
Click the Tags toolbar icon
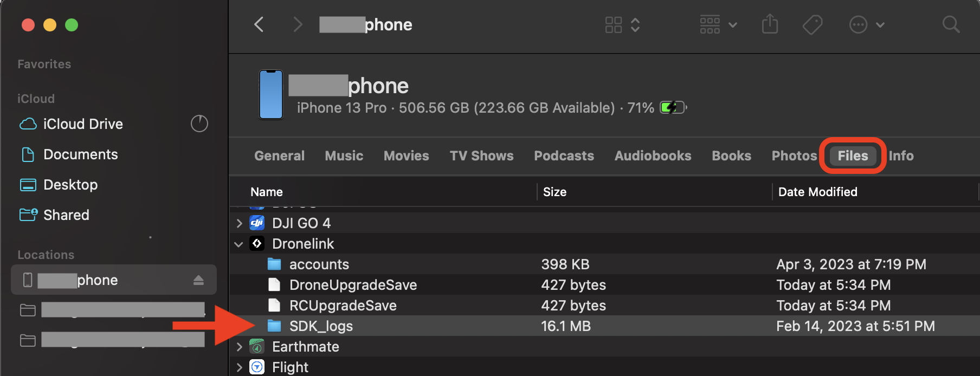pyautogui.click(x=813, y=25)
